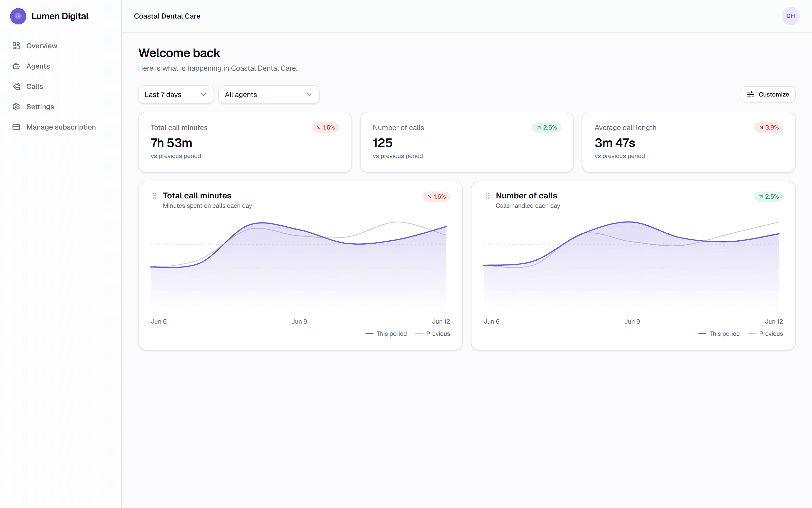This screenshot has width=812, height=508.
Task: Click Coastal Dental Care in header
Action: [x=167, y=16]
